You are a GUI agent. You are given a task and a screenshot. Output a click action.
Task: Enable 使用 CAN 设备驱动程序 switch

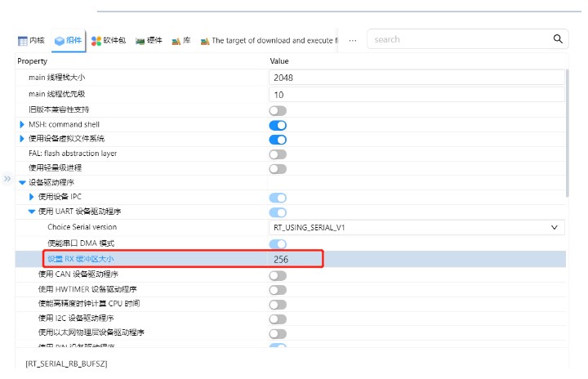(278, 276)
